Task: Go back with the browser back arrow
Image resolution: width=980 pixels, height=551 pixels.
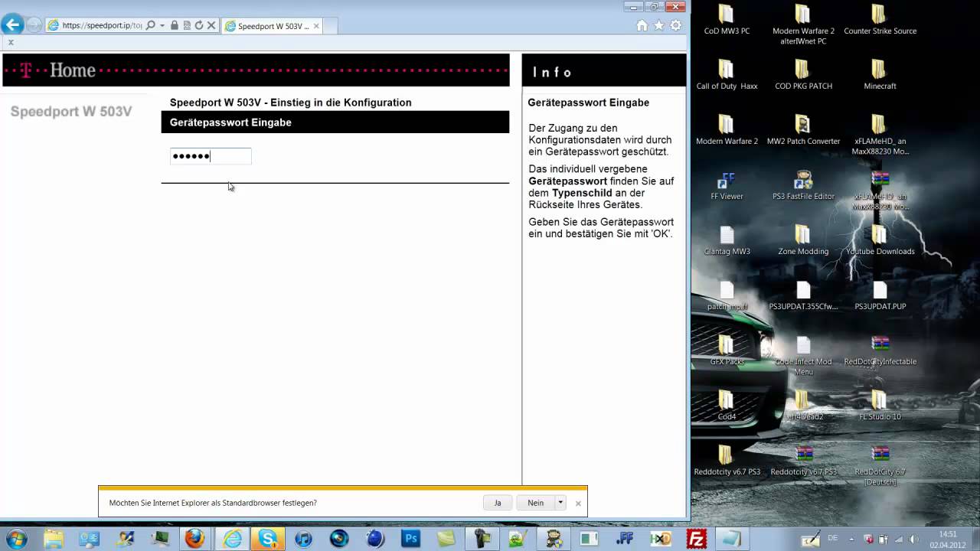Action: point(12,24)
